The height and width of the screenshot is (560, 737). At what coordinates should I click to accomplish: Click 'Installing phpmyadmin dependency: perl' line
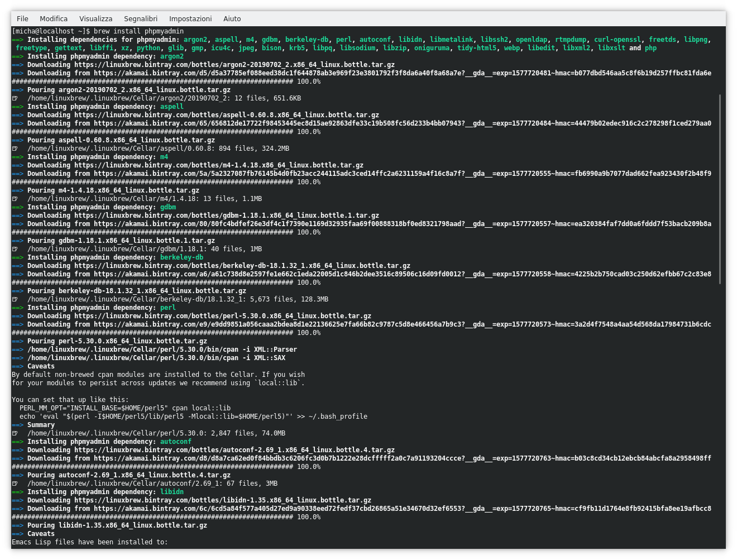(94, 308)
